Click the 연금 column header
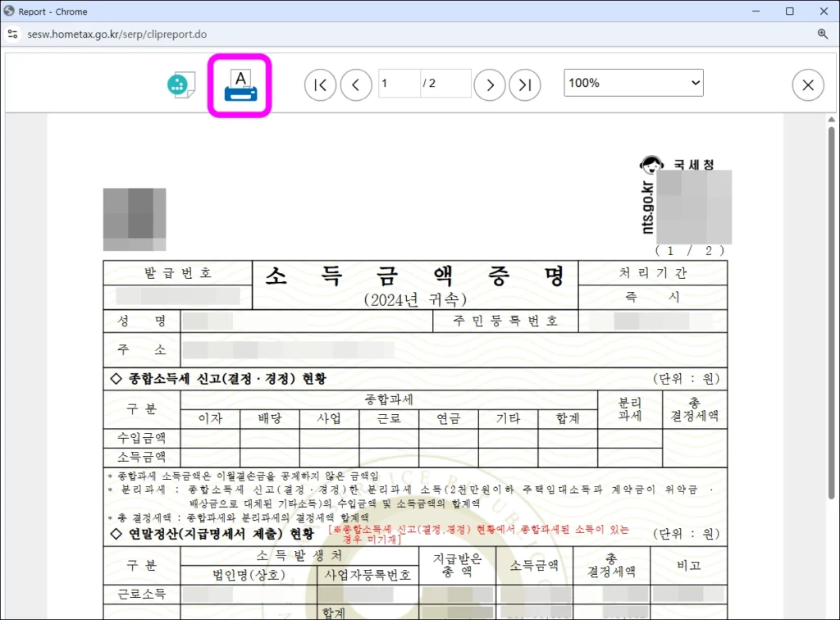Image resolution: width=840 pixels, height=620 pixels. pos(449,418)
